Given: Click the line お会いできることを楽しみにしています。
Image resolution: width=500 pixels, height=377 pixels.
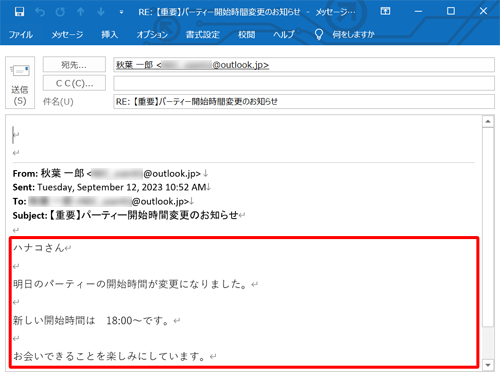Looking at the screenshot, I should click(x=110, y=356).
